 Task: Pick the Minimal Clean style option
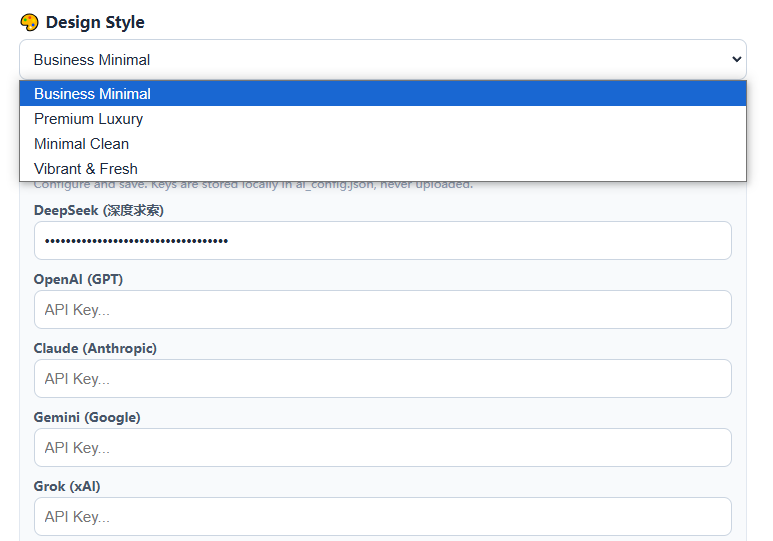[x=383, y=144]
